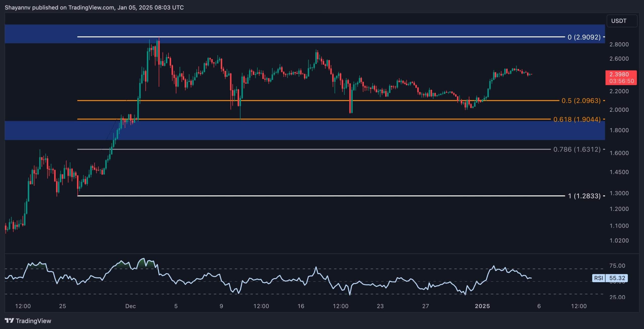Click the RSI 75.00 level label

(x=618, y=266)
